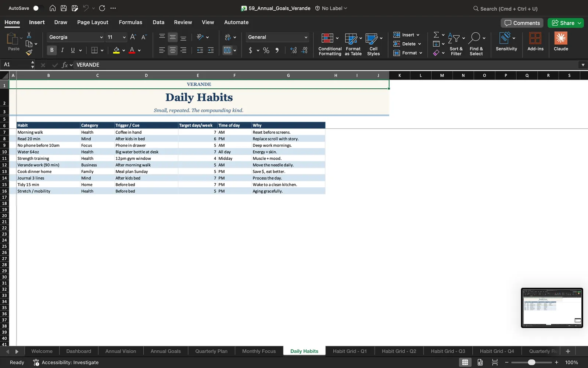Click the Sort & Filter icon
Image resolution: width=588 pixels, height=368 pixels.
pyautogui.click(x=454, y=38)
